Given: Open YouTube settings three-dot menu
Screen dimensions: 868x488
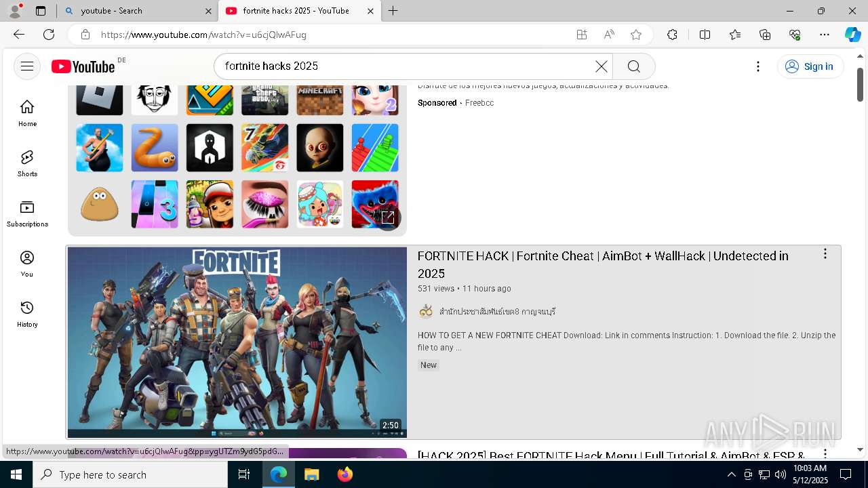Looking at the screenshot, I should pyautogui.click(x=758, y=66).
